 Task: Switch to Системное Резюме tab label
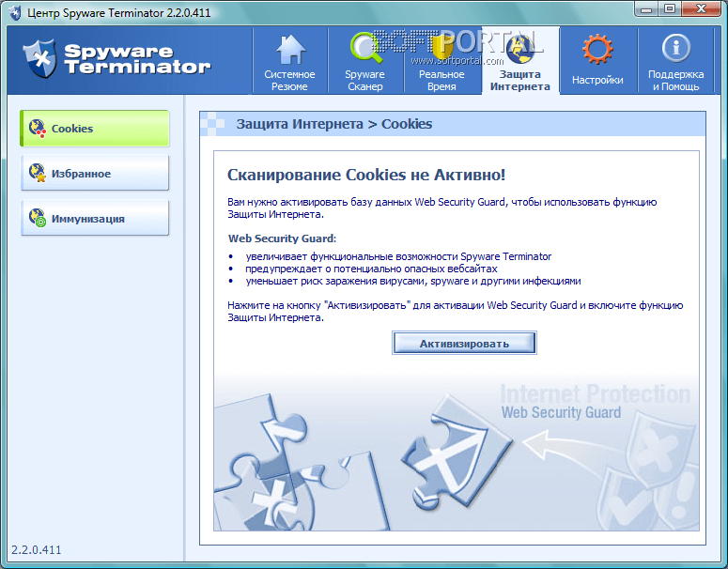point(289,81)
